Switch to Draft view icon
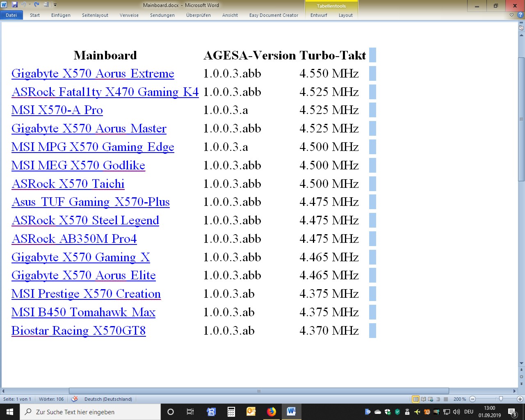The image size is (525, 420). point(445,399)
